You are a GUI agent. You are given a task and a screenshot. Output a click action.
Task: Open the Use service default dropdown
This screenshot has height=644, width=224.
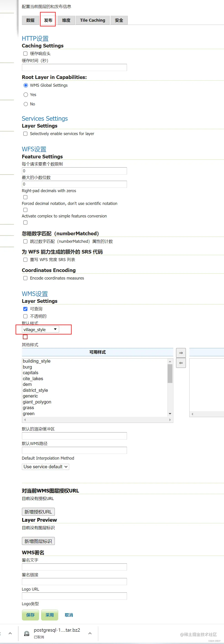tap(45, 467)
